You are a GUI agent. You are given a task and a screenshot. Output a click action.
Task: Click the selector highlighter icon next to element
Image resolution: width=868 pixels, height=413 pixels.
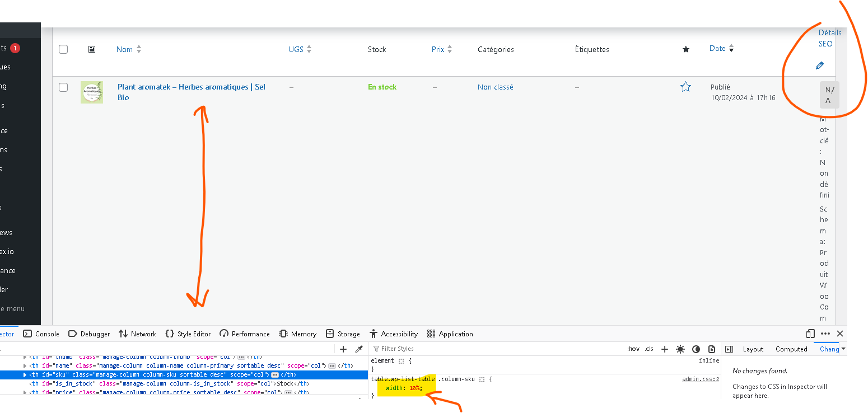402,361
